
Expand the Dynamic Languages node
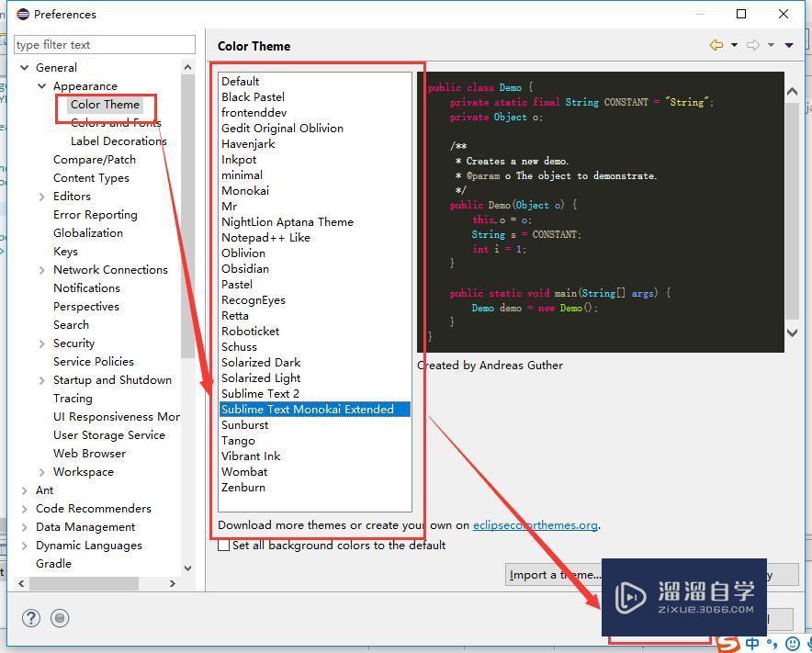pos(24,546)
